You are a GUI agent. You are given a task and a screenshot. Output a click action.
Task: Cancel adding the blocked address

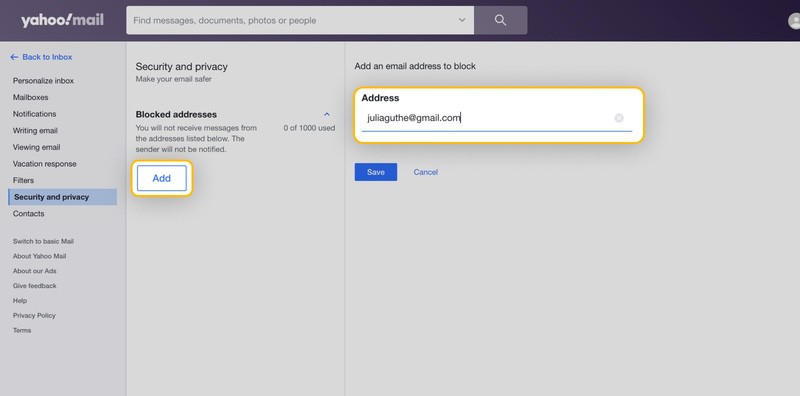pyautogui.click(x=426, y=172)
